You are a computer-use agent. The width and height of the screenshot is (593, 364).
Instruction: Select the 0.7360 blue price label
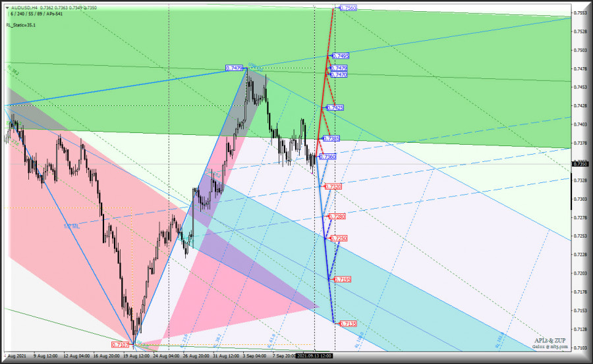(327, 157)
